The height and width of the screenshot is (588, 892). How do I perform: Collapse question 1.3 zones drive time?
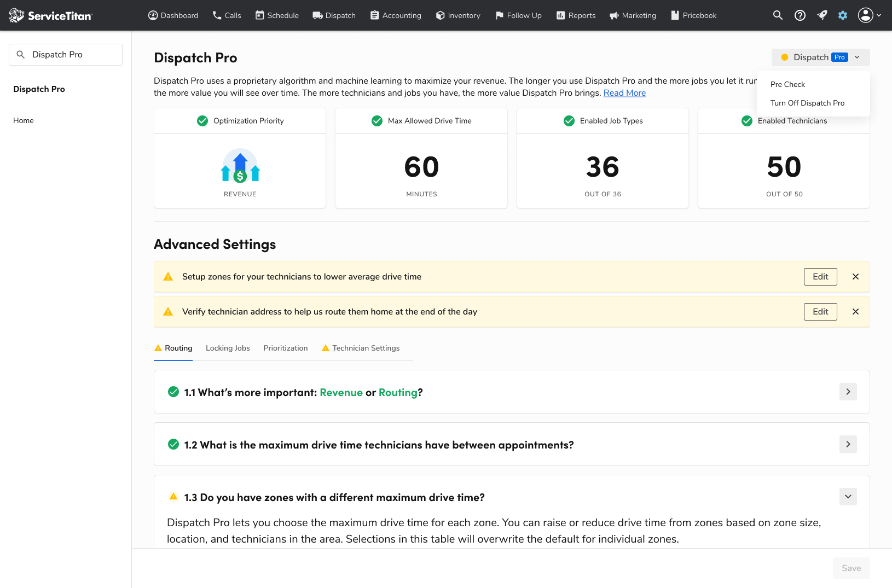[x=848, y=497]
